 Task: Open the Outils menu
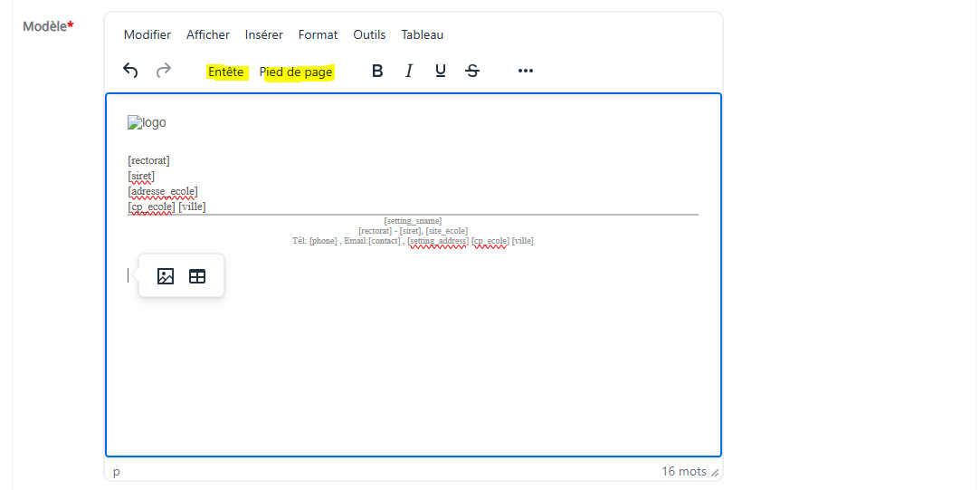tap(369, 34)
